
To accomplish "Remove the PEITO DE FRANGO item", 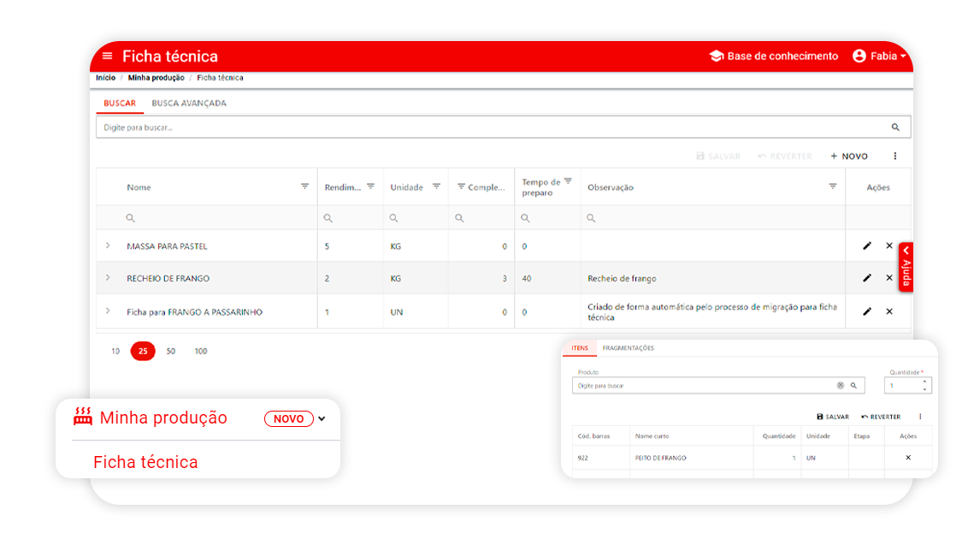I will pyautogui.click(x=908, y=458).
